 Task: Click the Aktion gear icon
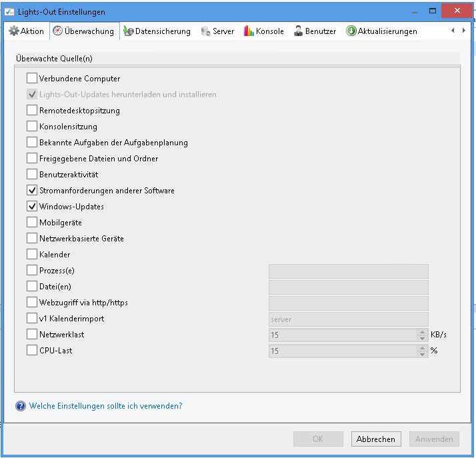[13, 31]
